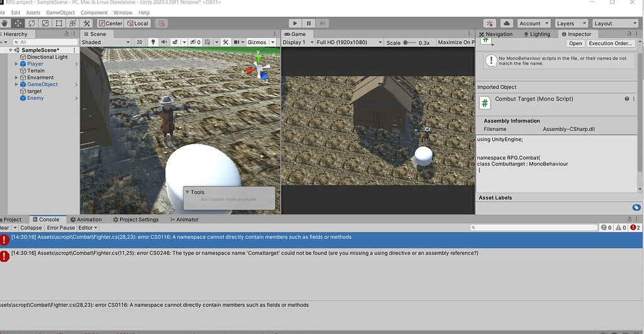Switch to Animation tab
644x334 pixels.
86,220
